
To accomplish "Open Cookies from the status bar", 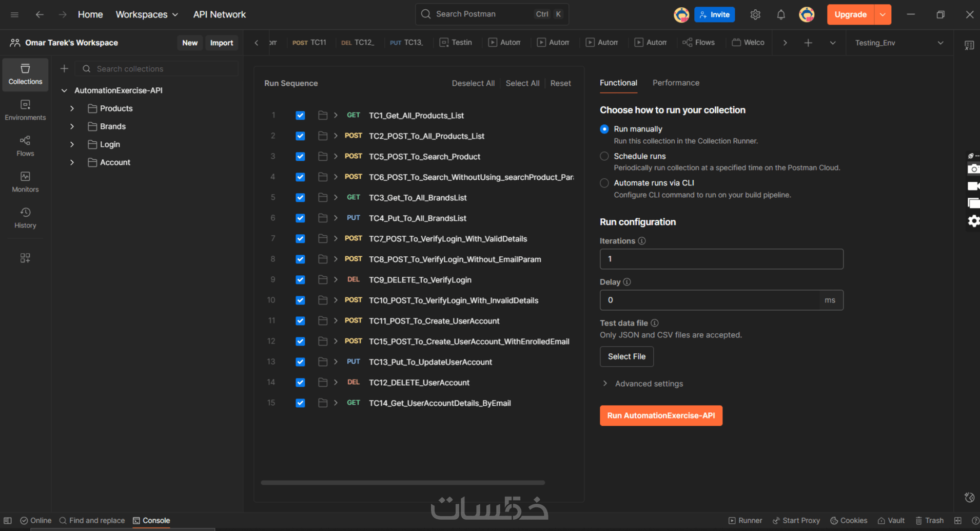I will [849, 520].
